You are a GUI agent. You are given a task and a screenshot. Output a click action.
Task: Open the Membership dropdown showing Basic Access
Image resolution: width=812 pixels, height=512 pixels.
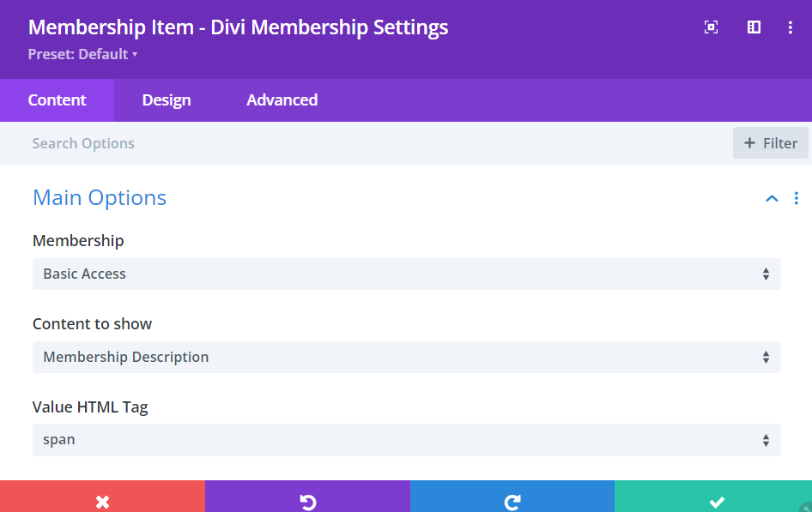click(x=406, y=274)
